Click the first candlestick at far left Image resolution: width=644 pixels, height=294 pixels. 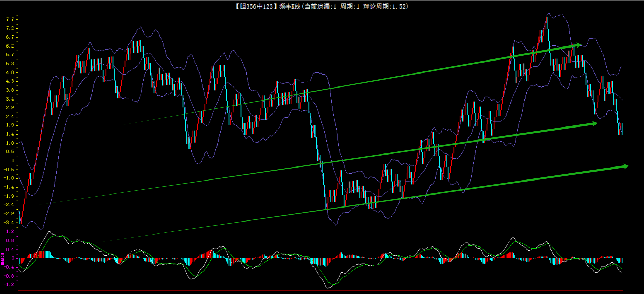(x=20, y=217)
